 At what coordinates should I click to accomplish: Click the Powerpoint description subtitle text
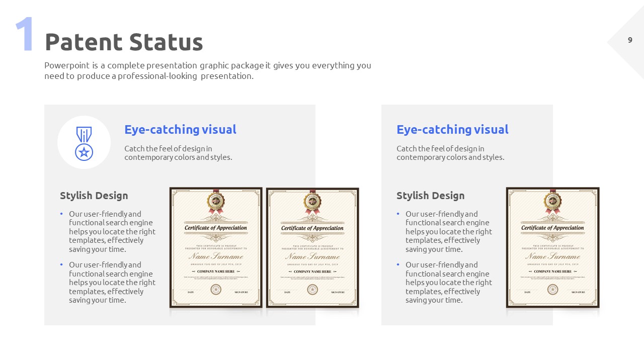(x=207, y=71)
